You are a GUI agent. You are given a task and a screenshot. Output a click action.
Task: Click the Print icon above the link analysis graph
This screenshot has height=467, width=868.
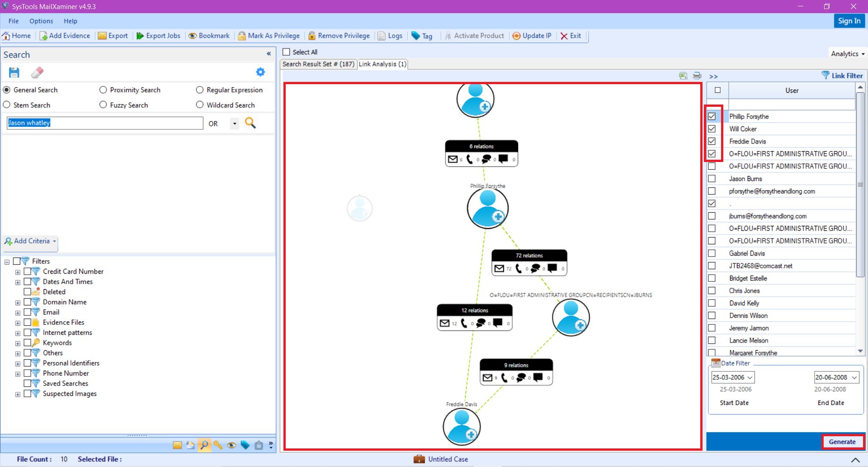pos(697,76)
